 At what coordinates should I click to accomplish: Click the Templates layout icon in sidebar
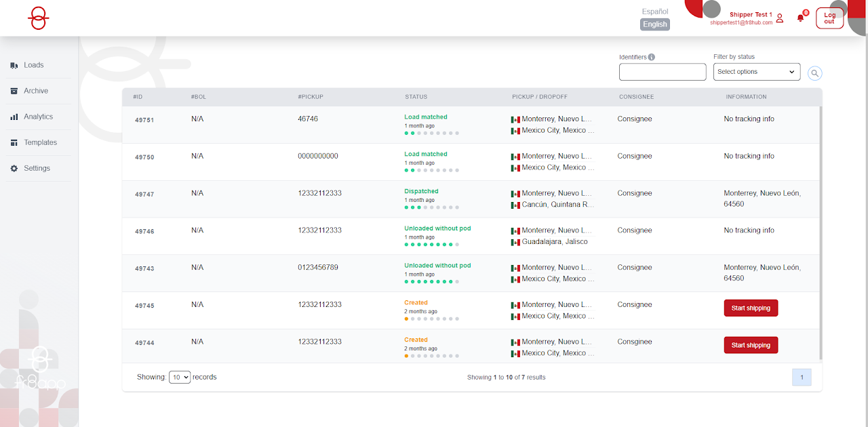click(14, 142)
